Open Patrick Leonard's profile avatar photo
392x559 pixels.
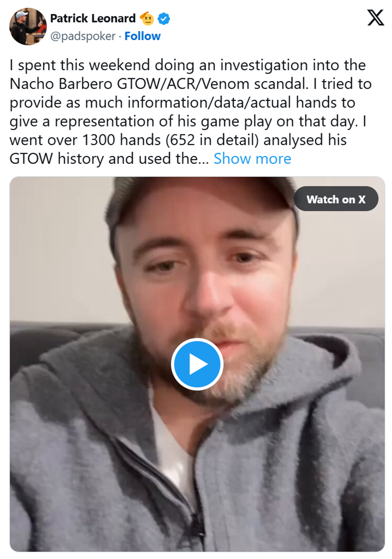[28, 26]
